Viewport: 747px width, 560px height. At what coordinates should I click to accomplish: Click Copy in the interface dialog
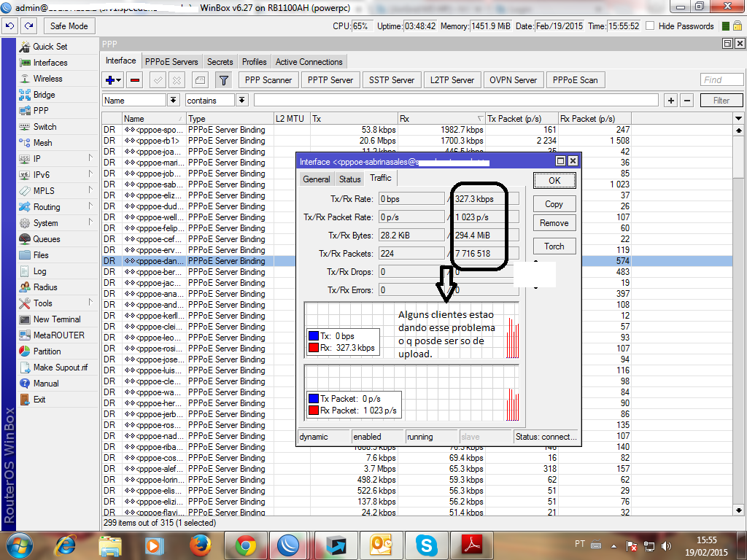pos(554,204)
